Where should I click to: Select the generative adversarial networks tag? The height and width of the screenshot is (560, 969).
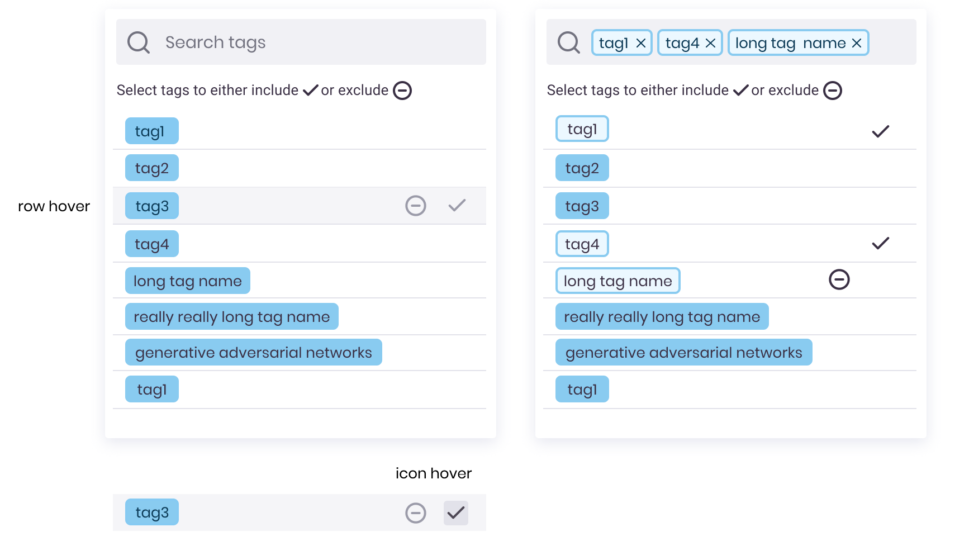[x=253, y=352]
